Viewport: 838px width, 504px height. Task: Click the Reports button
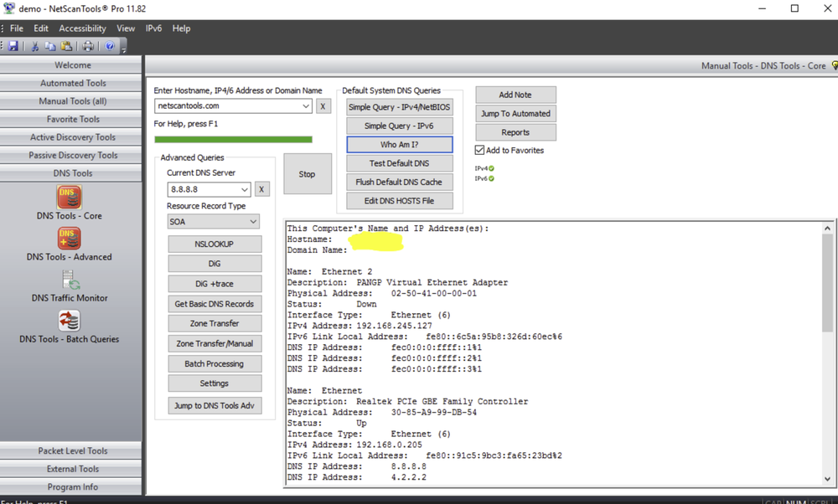[x=515, y=132]
